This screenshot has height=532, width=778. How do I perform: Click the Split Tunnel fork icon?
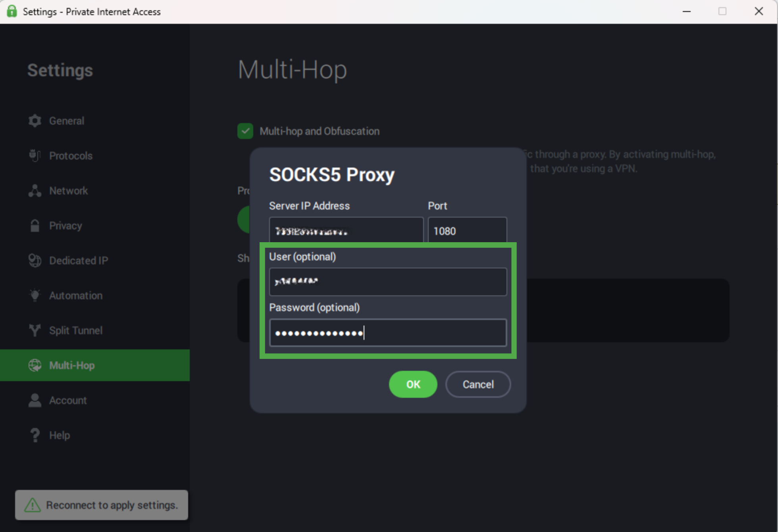click(35, 330)
